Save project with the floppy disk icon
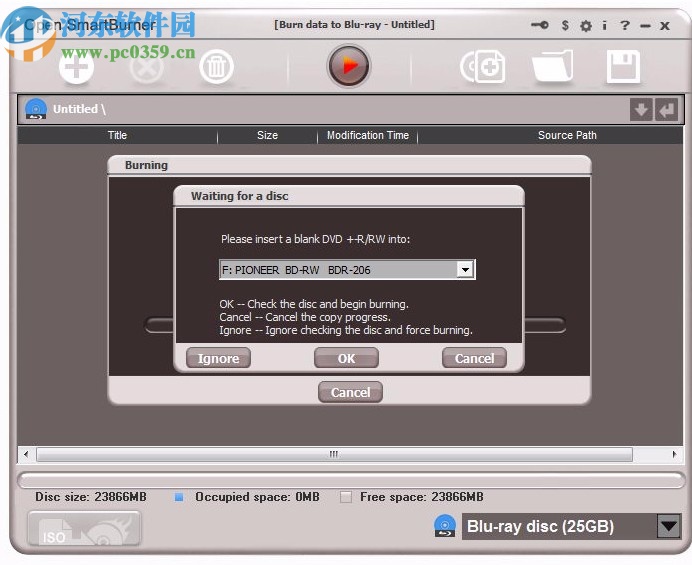The width and height of the screenshot is (692, 565). 623,67
